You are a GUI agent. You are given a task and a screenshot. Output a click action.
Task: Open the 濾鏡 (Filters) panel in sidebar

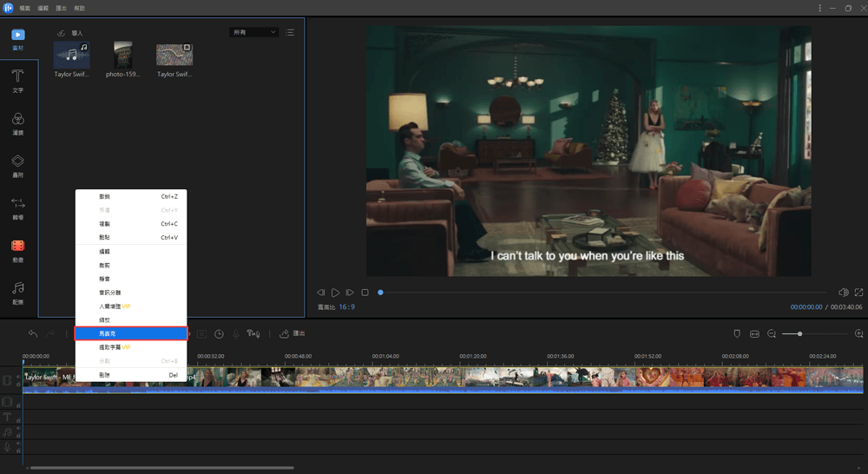pyautogui.click(x=18, y=122)
